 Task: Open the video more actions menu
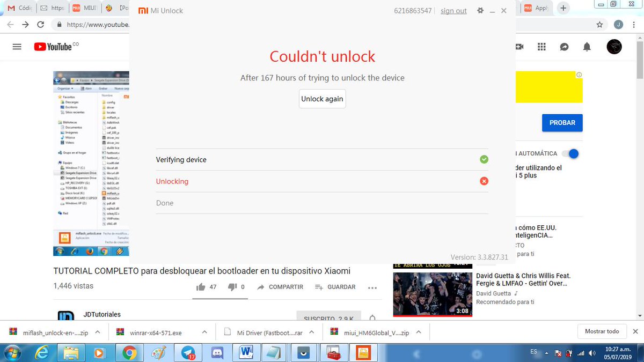click(372, 287)
